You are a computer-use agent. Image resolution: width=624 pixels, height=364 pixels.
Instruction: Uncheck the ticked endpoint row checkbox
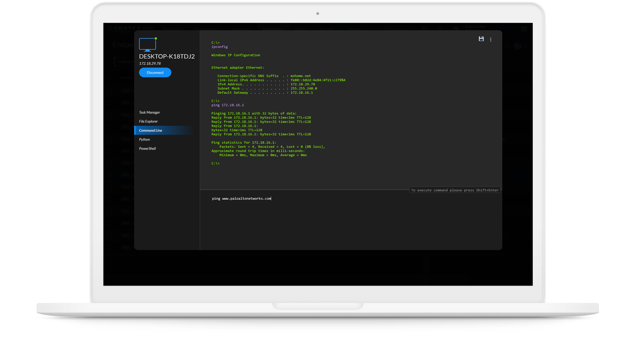point(110,175)
